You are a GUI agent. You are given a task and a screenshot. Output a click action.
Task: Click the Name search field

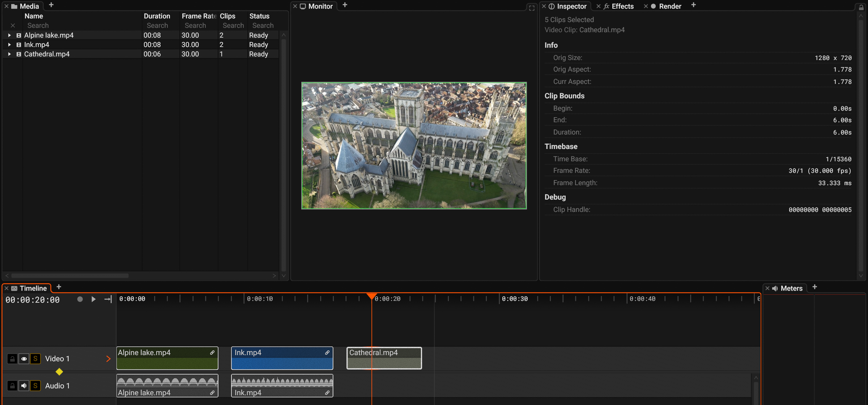point(83,25)
